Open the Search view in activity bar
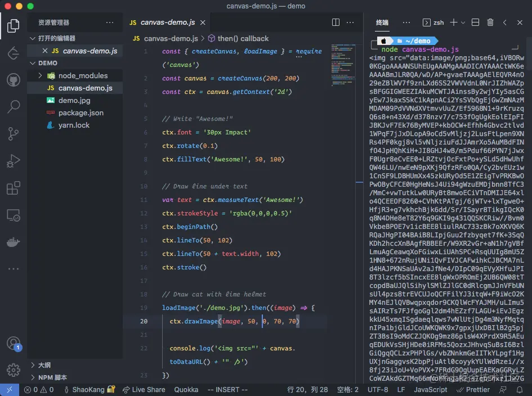The image size is (532, 396). point(14,107)
